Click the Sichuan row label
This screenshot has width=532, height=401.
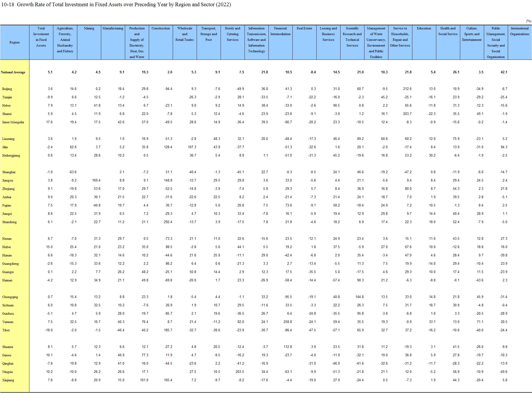click(8, 305)
